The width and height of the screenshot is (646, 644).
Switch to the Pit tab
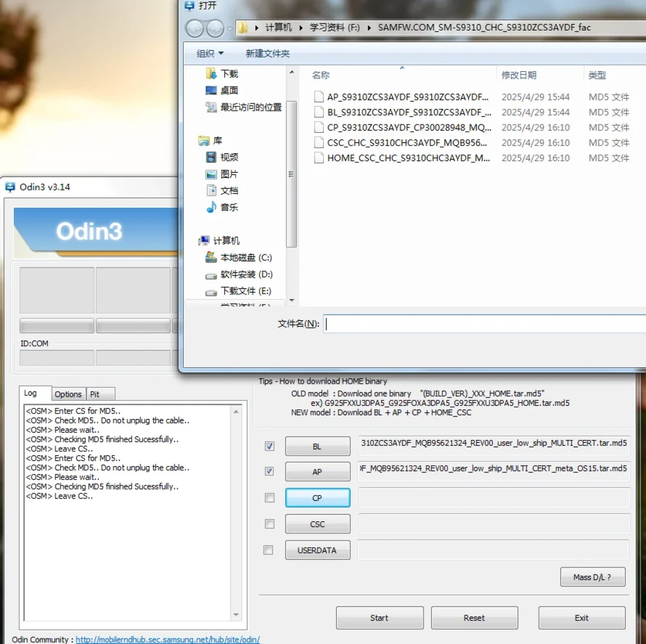(x=100, y=394)
